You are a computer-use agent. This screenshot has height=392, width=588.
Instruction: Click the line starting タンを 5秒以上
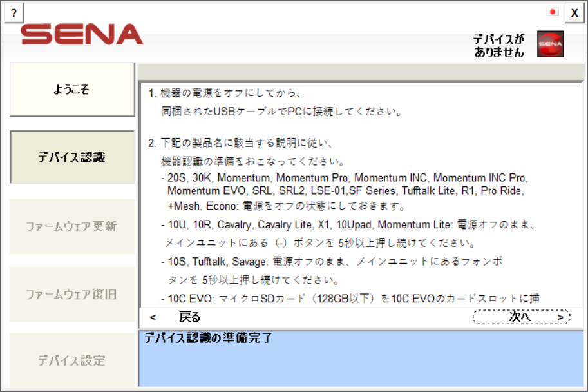[x=254, y=280]
